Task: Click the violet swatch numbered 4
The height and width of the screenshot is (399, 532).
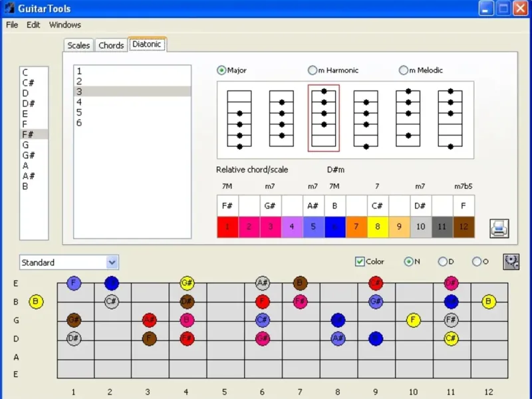Action: [292, 227]
